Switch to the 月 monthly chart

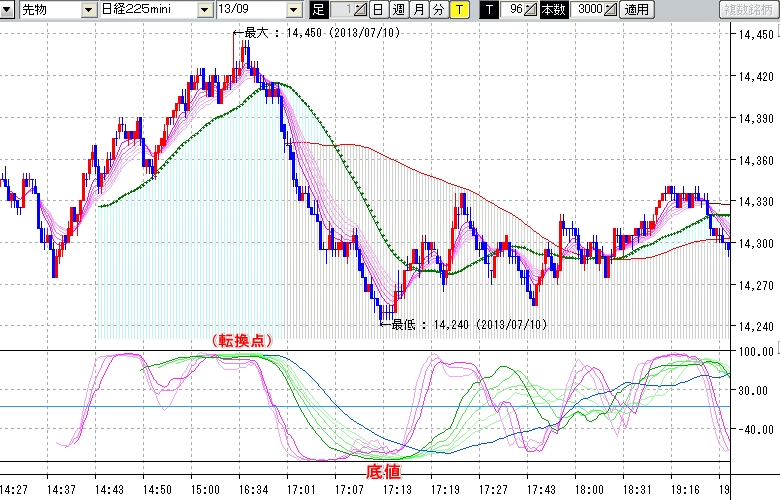tap(418, 10)
